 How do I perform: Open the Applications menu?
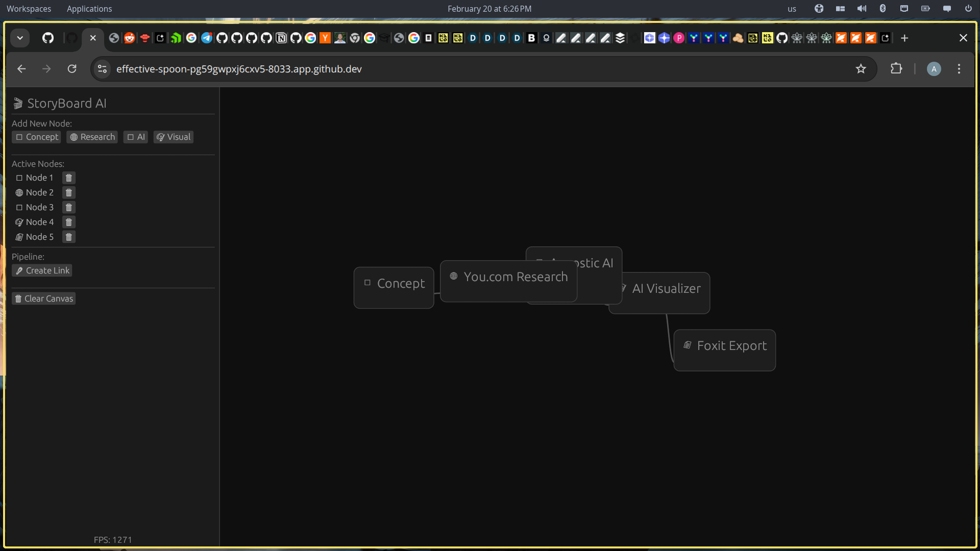click(89, 9)
